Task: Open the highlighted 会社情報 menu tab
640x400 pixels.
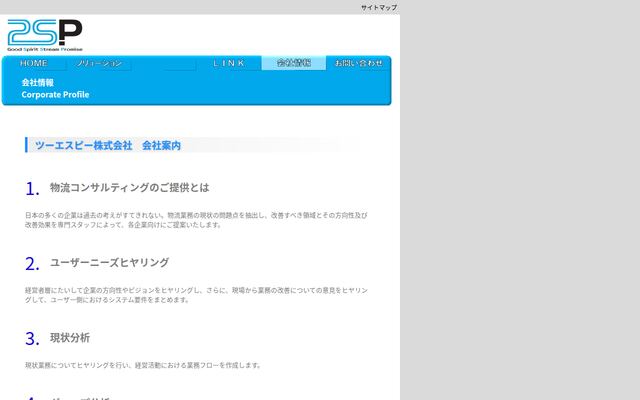Action: pos(294,63)
